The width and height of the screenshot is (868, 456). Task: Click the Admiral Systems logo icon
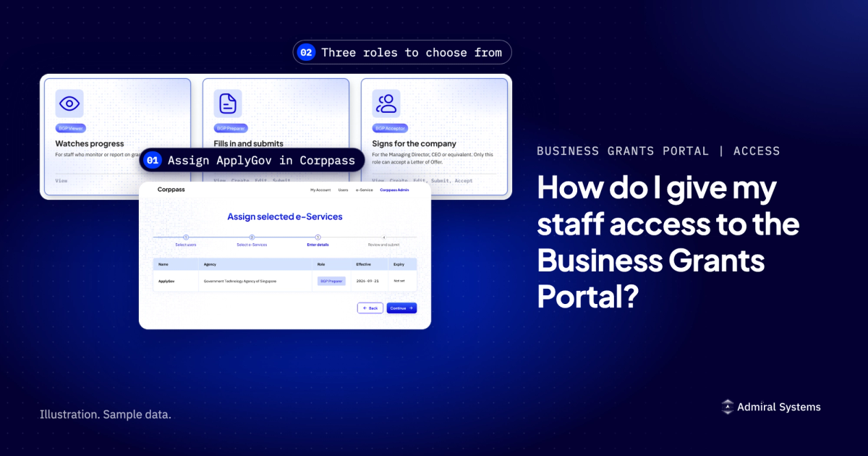coord(727,407)
